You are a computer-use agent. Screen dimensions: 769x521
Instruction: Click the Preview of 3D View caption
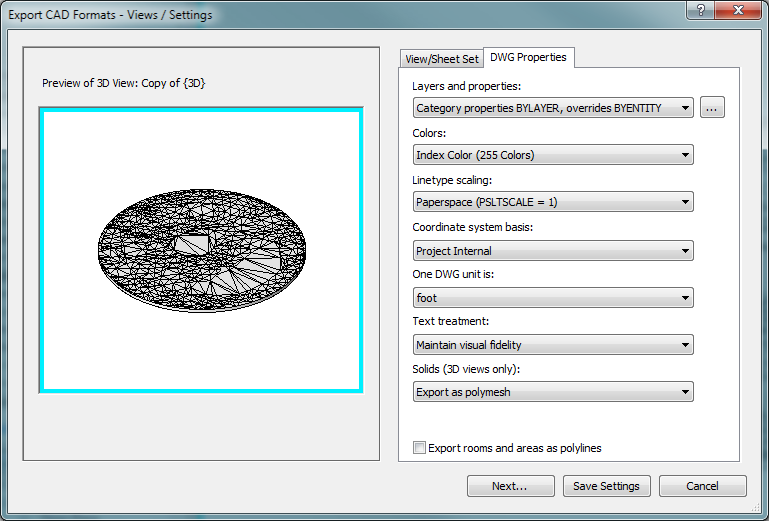[123, 83]
